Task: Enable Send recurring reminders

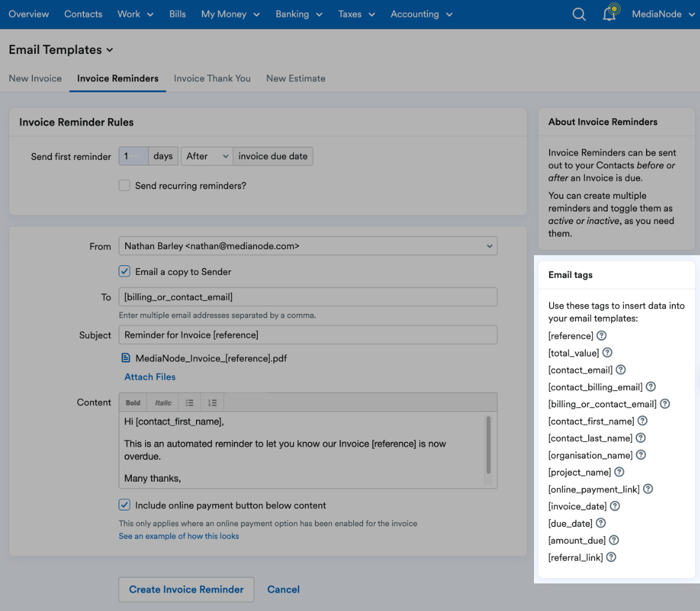Action: [x=124, y=185]
